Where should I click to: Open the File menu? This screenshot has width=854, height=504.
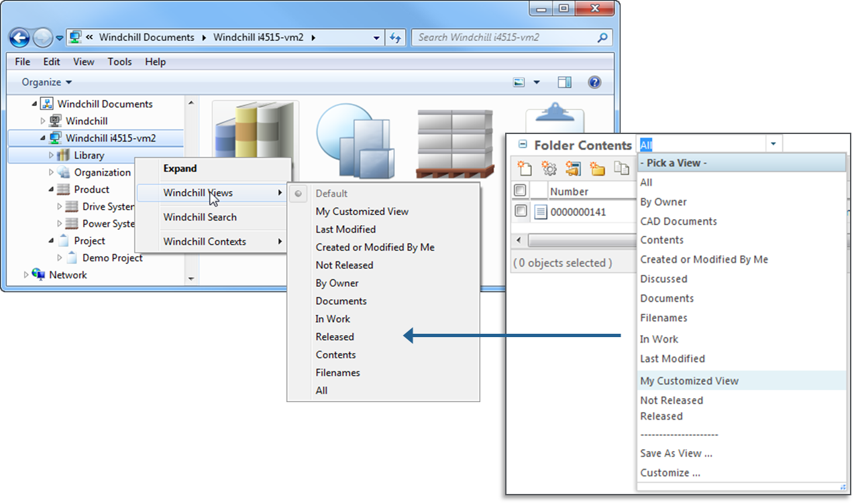(x=22, y=62)
